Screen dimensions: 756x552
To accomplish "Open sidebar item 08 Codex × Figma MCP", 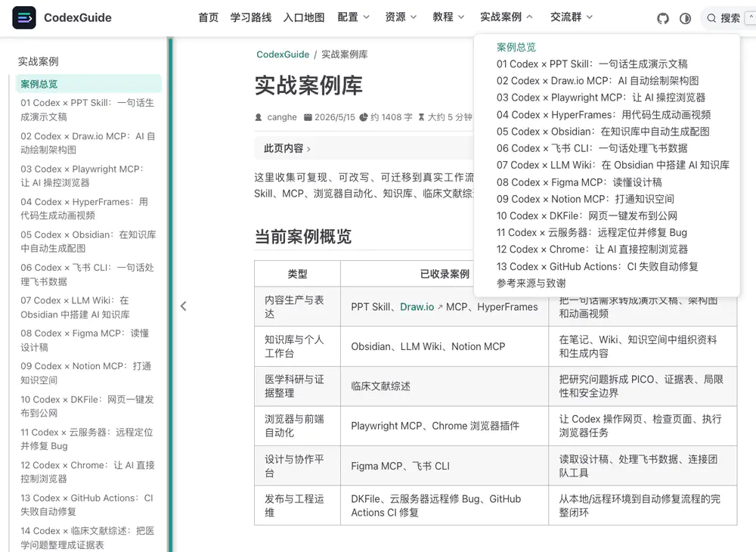I will pos(85,340).
